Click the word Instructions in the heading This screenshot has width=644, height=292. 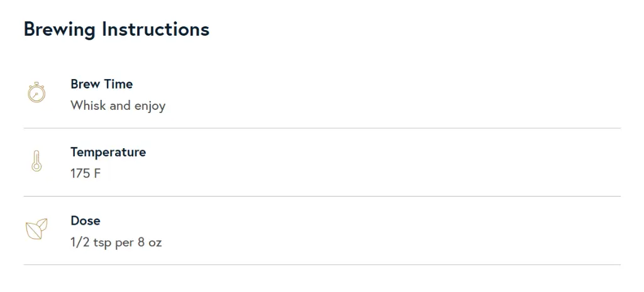pyautogui.click(x=155, y=29)
